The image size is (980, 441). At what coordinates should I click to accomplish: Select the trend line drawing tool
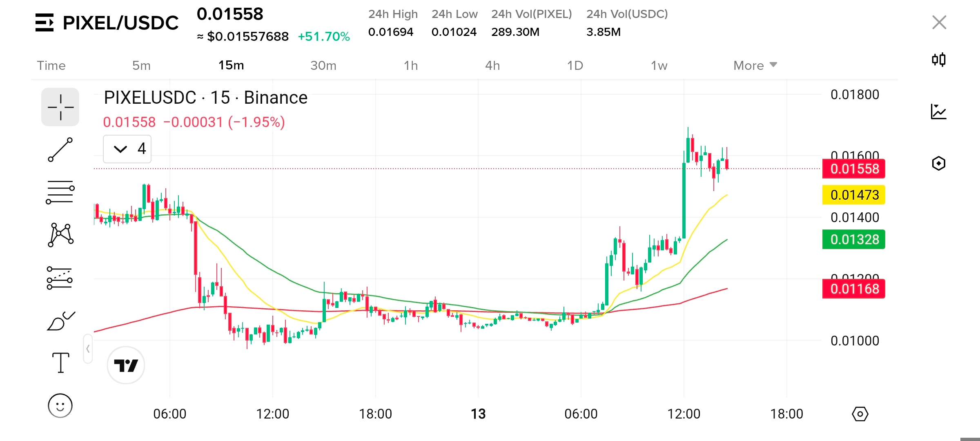click(60, 150)
